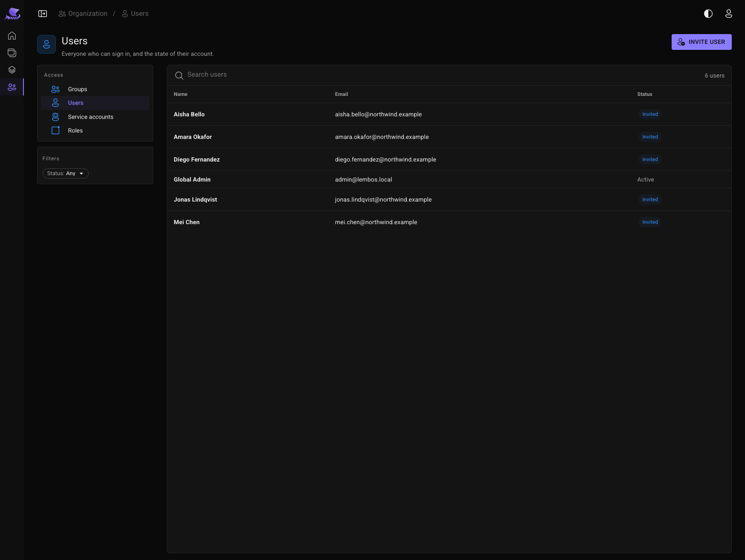Click email diego.fernandez@northwind.example
Image resolution: width=745 pixels, height=560 pixels.
386,159
